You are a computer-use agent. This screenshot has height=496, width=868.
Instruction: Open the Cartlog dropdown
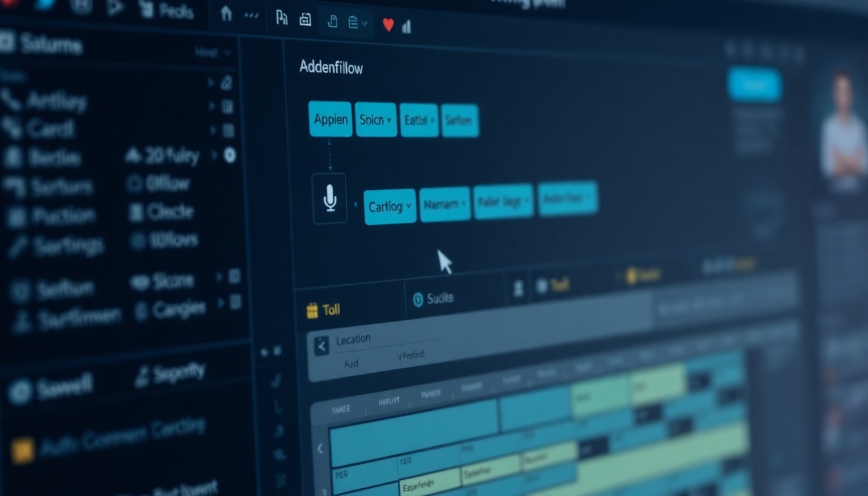(x=389, y=207)
